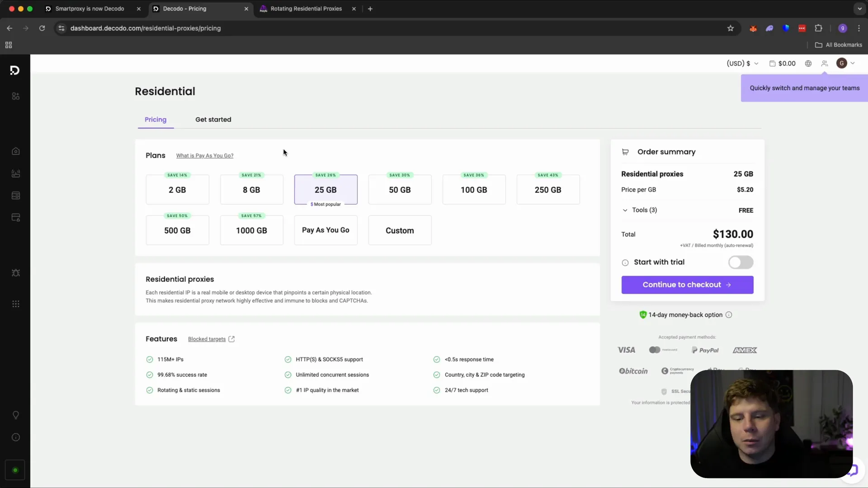Click the globe language icon in header
The height and width of the screenshot is (488, 868).
click(x=808, y=64)
